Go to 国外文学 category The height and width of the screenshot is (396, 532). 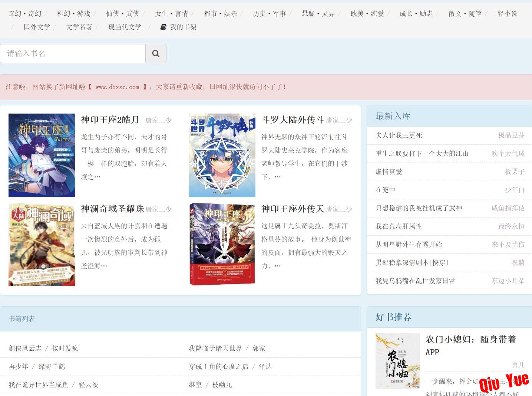click(37, 27)
